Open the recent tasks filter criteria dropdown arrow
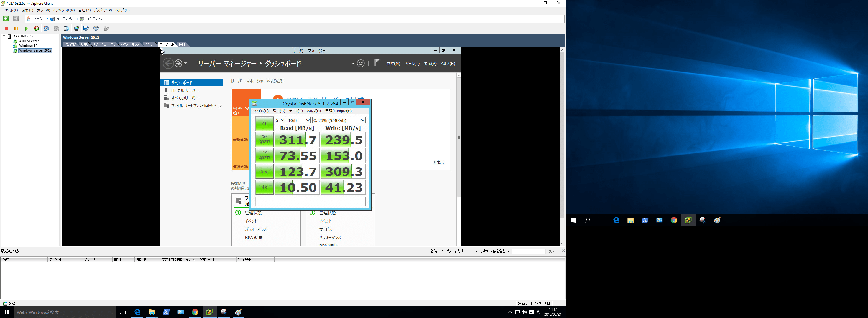 [509, 251]
